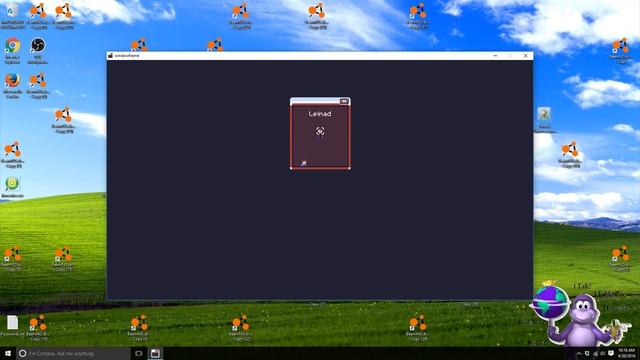640x360 pixels.
Task: Open Task View from the taskbar
Action: (x=139, y=353)
